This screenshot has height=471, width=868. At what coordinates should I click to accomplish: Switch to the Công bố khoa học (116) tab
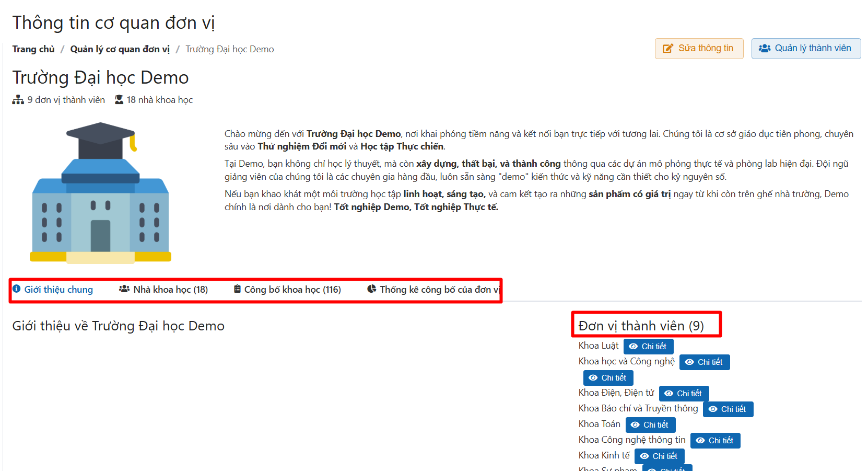(287, 290)
